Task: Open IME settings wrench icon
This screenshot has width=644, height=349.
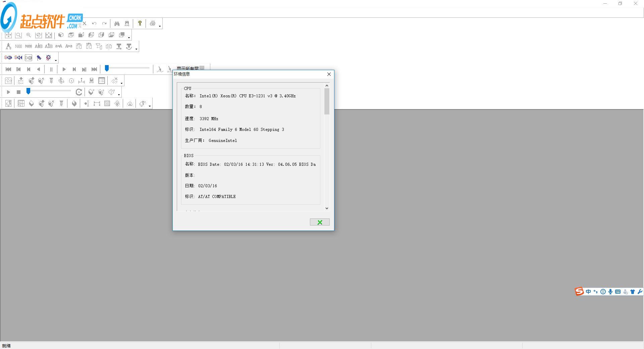Action: 640,292
